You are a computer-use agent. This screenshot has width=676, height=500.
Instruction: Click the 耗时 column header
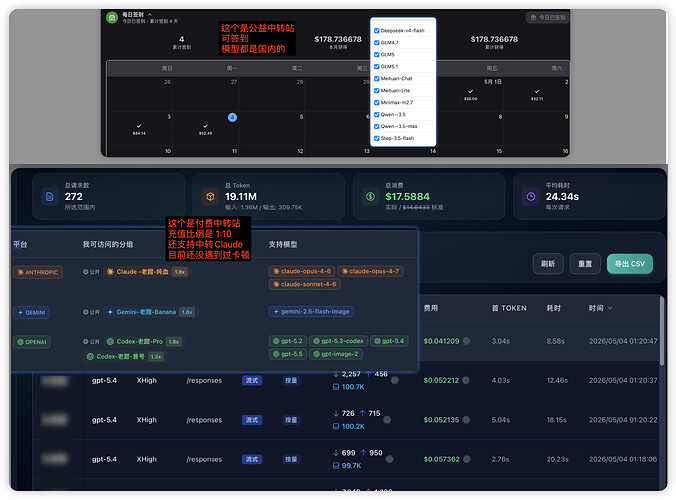(x=554, y=308)
